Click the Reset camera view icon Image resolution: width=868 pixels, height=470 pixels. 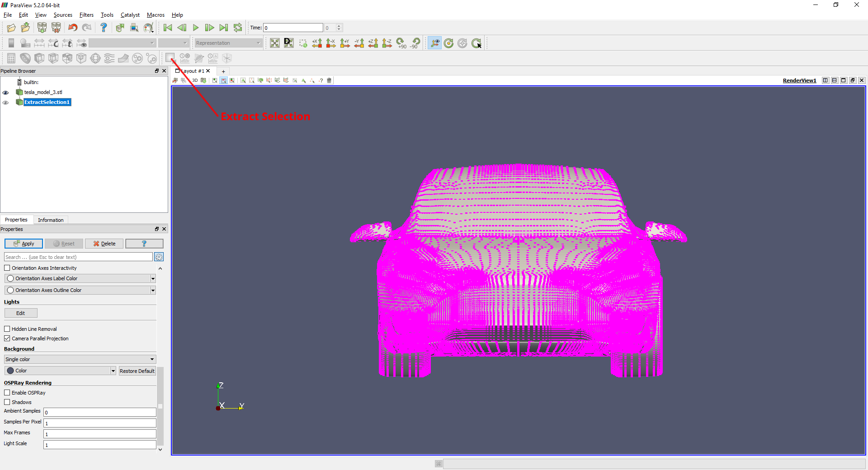click(274, 43)
